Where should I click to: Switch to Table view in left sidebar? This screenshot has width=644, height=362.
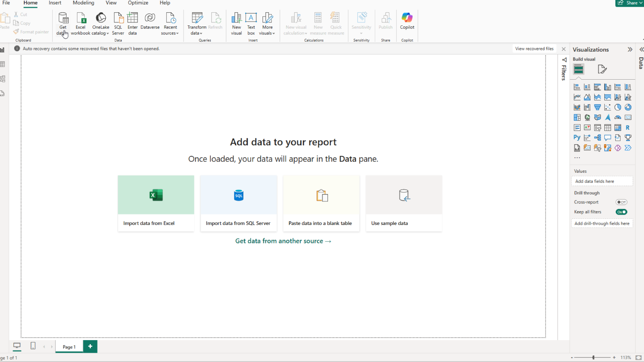3,64
